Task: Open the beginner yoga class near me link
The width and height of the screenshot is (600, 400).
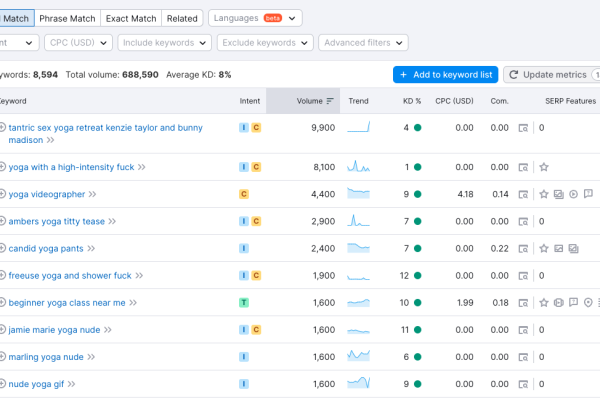Action: coord(67,303)
